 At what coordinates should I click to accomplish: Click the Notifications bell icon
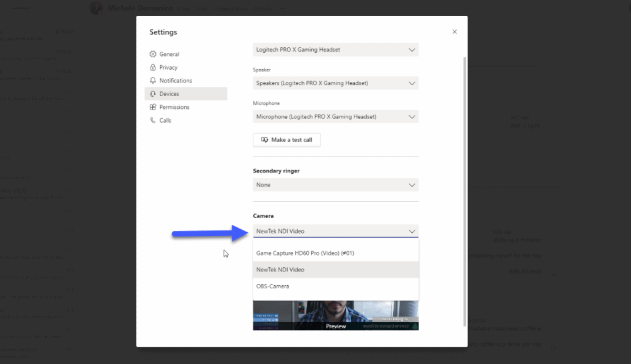tap(153, 81)
